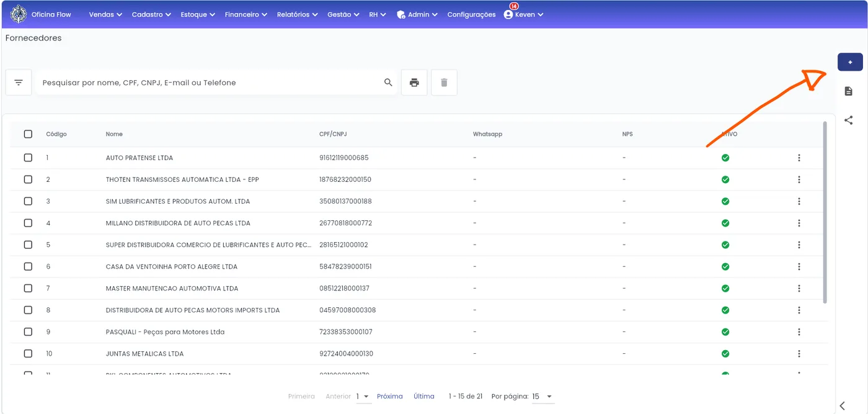Select checkbox for SUPER DISTRIBUIDORA row
The height and width of the screenshot is (414, 868).
28,245
